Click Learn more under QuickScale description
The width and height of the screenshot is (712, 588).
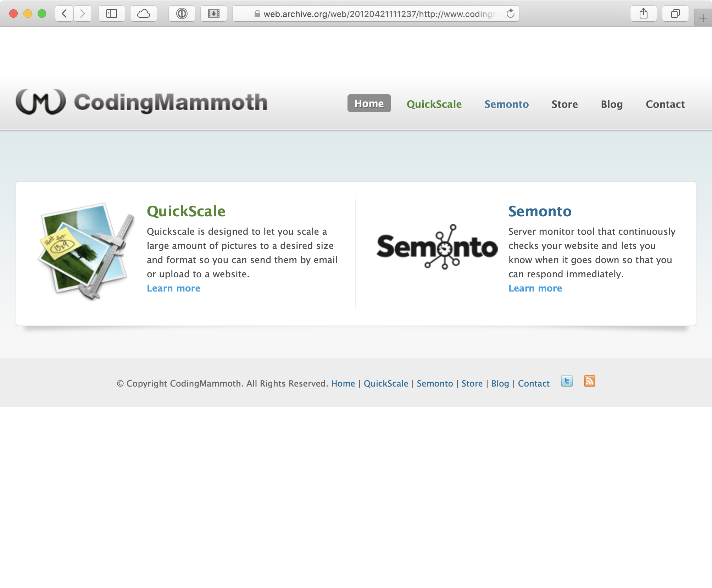point(173,288)
